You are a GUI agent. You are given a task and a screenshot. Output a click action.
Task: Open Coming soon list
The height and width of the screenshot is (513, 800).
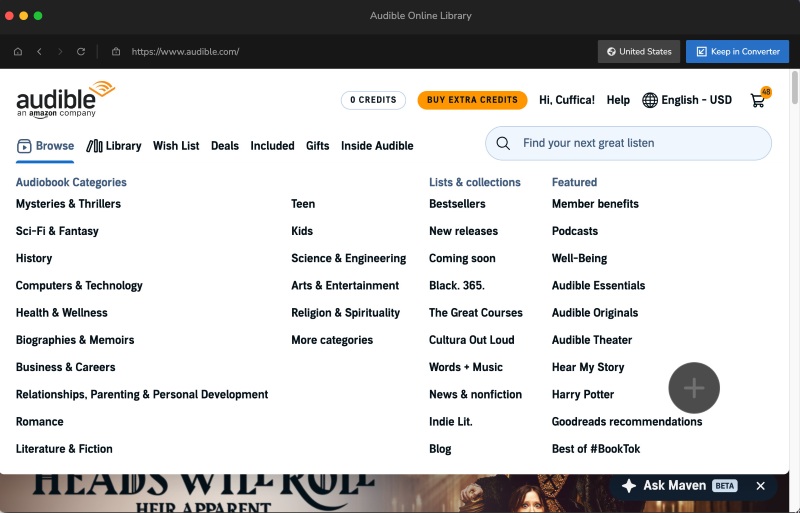[462, 258]
